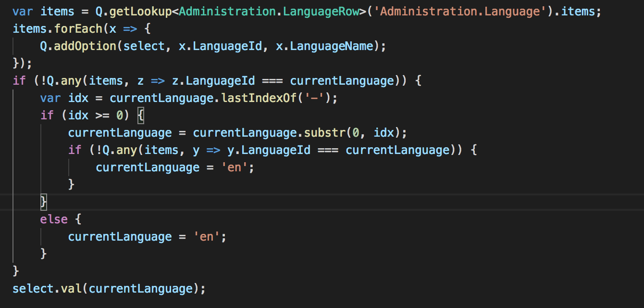Click the 'var' keyword before items
The image size is (644, 308).
tap(23, 12)
